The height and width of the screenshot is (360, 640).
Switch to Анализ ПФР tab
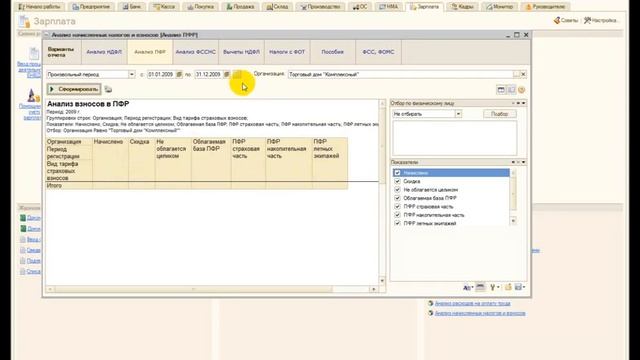(150, 52)
